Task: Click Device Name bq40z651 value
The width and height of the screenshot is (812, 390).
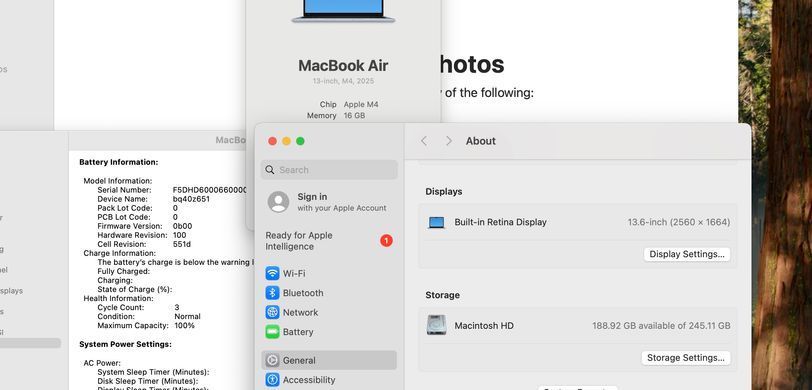Action: (x=191, y=199)
